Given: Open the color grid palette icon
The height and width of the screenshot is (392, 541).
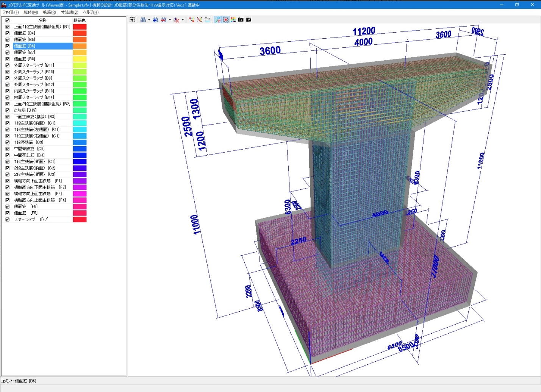Looking at the screenshot, I should [x=233, y=20].
